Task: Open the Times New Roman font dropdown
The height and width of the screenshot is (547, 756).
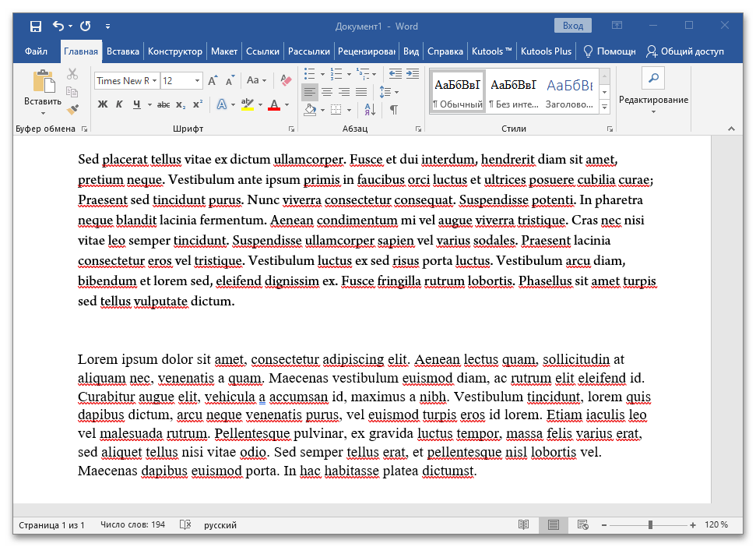Action: [x=155, y=80]
